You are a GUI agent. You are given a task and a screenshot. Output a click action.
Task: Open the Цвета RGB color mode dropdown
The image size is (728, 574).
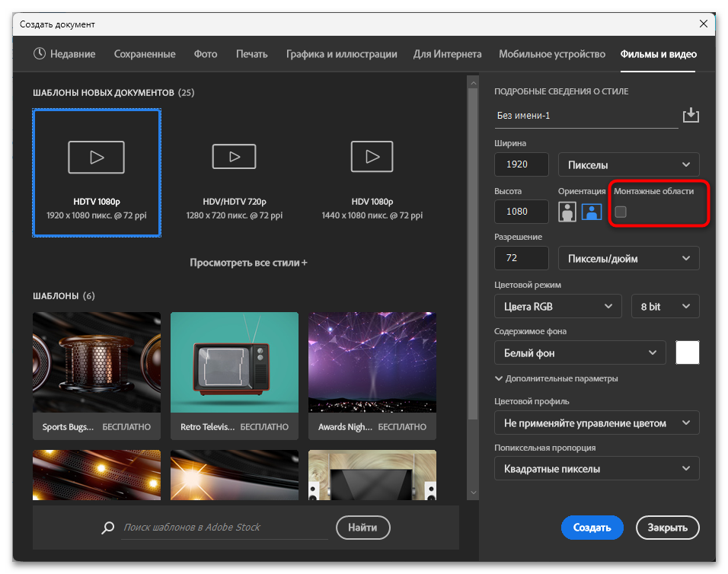coord(557,306)
